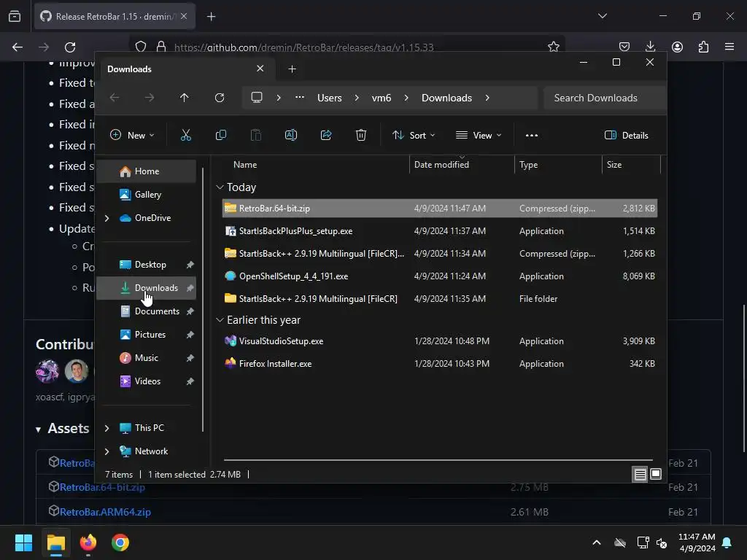747x560 pixels.
Task: Add a new File Explorer tab
Action: [292, 69]
